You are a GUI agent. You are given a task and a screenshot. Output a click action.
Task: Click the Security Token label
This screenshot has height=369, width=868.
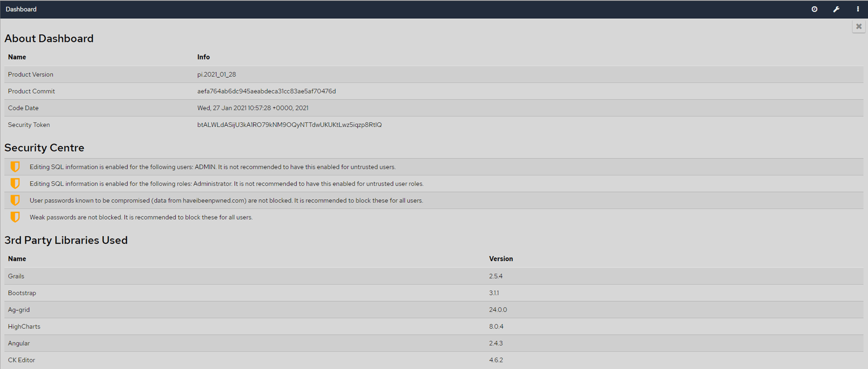[x=29, y=125]
